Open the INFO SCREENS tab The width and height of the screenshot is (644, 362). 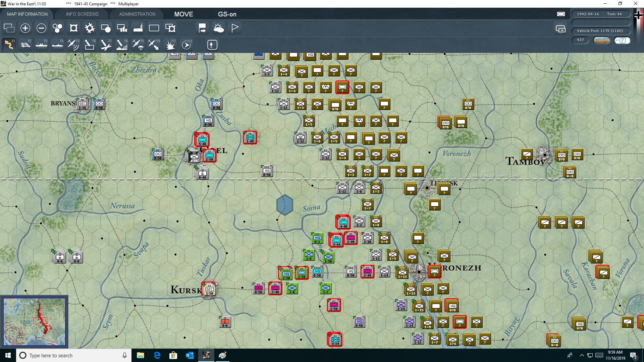click(82, 14)
